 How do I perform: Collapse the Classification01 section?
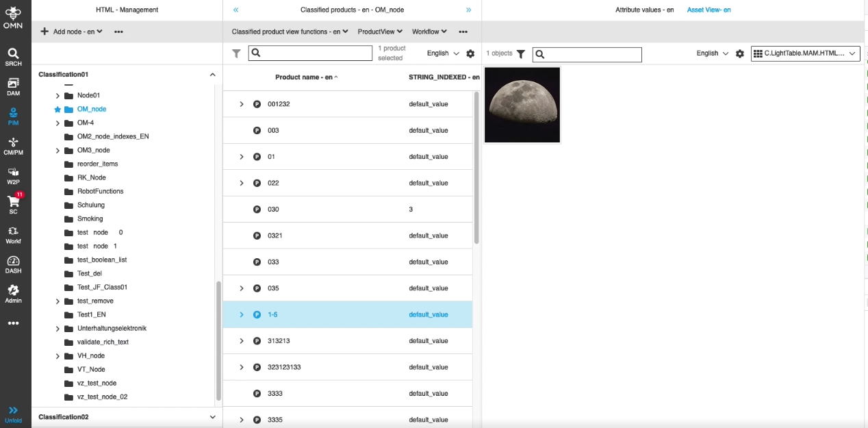[x=212, y=75]
